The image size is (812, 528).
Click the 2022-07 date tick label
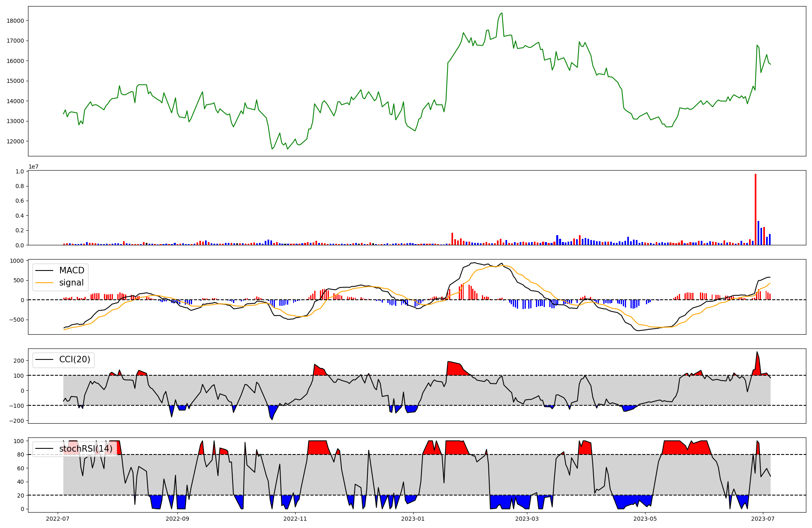tap(58, 519)
